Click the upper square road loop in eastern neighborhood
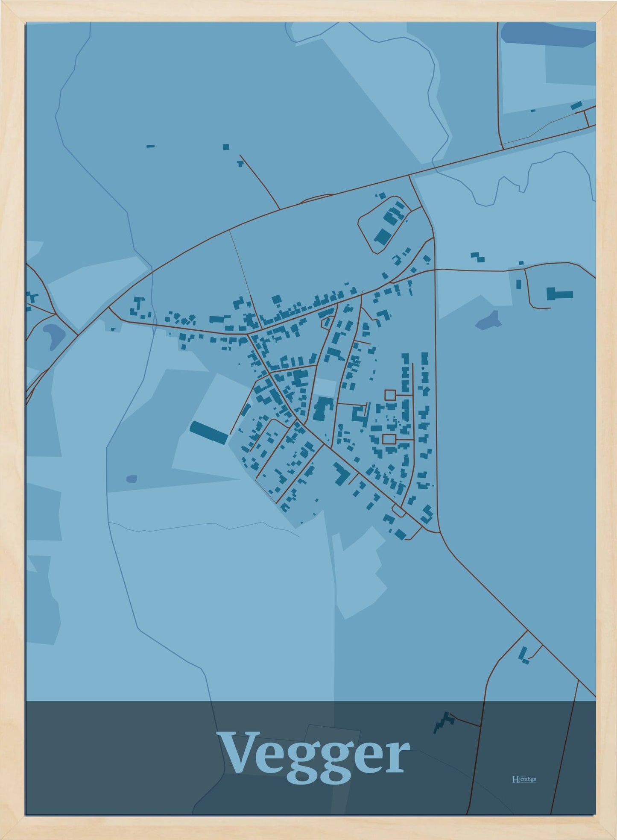Screen dimensions: 617x840 pyautogui.click(x=390, y=394)
